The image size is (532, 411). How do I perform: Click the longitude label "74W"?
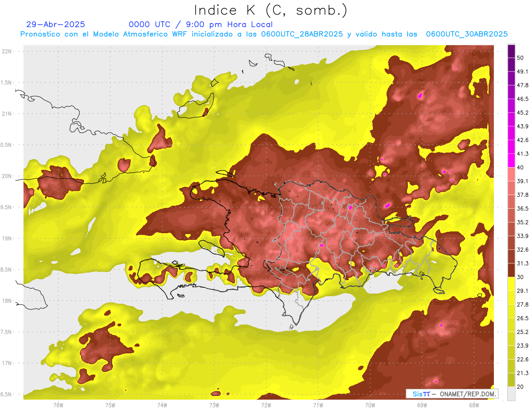[162, 405]
